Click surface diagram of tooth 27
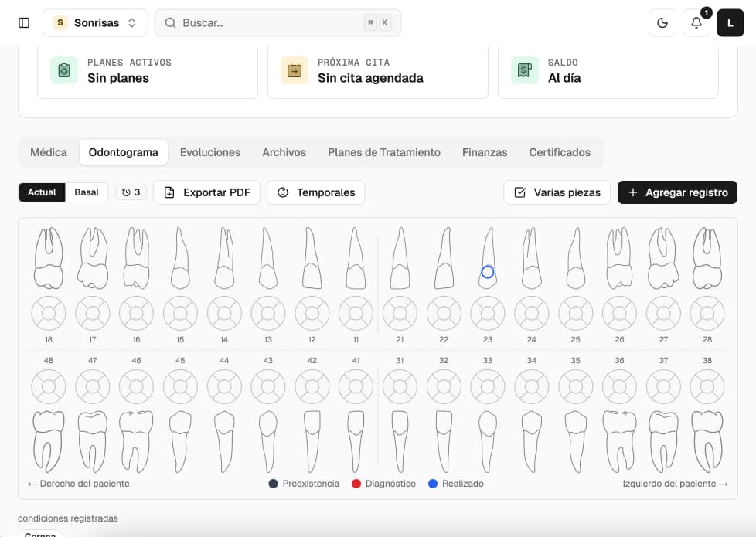The image size is (756, 537). pyautogui.click(x=663, y=314)
